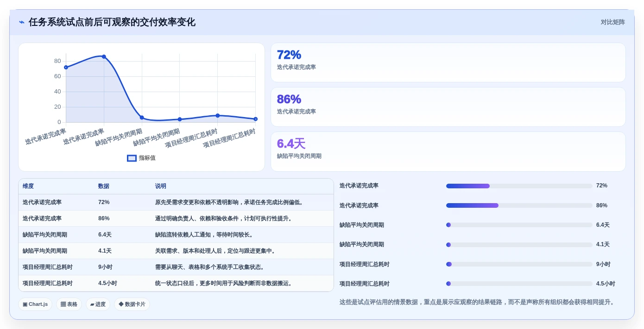The image size is (644, 329).
Task: Click the large 6.4天 headline in the stat card
Action: click(291, 143)
